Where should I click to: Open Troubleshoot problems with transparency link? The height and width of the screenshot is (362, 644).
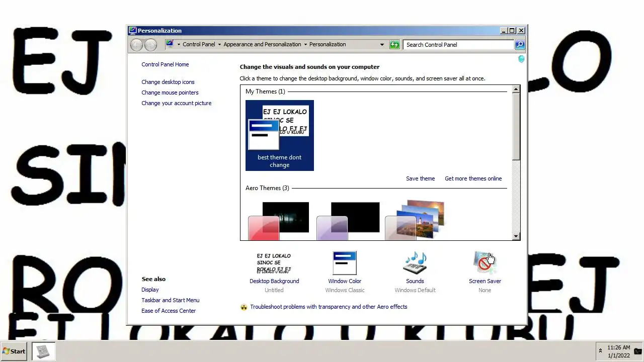click(x=329, y=307)
